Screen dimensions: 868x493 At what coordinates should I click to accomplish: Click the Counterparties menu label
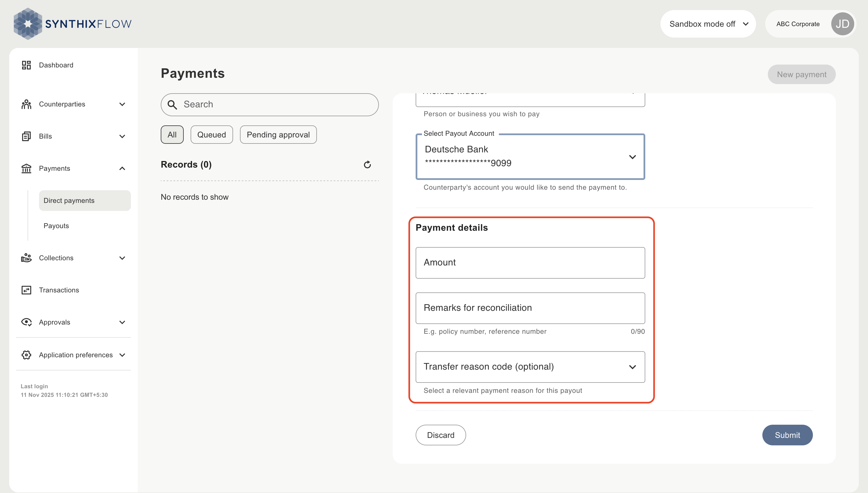(x=62, y=104)
